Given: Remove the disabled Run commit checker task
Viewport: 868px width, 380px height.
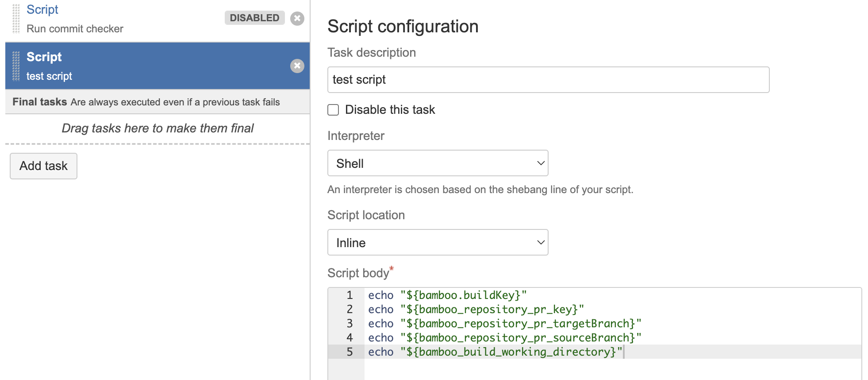Looking at the screenshot, I should (x=297, y=19).
